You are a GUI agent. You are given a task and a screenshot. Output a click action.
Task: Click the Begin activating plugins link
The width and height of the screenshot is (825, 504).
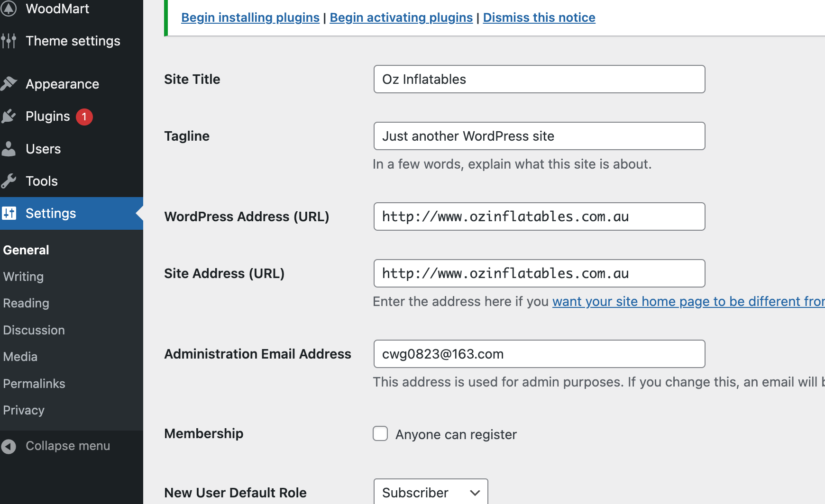[x=401, y=18]
